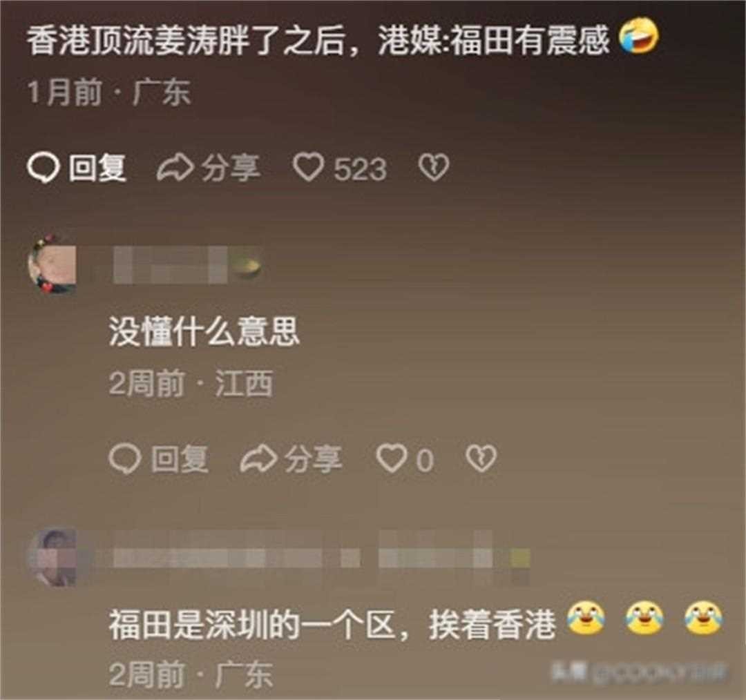Click 分享 text under the Jiangxi comment

click(x=313, y=459)
